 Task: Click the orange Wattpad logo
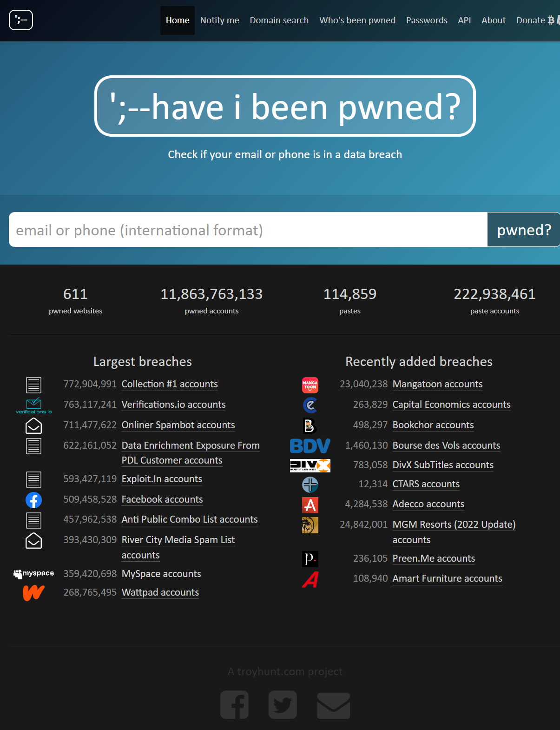tap(33, 593)
